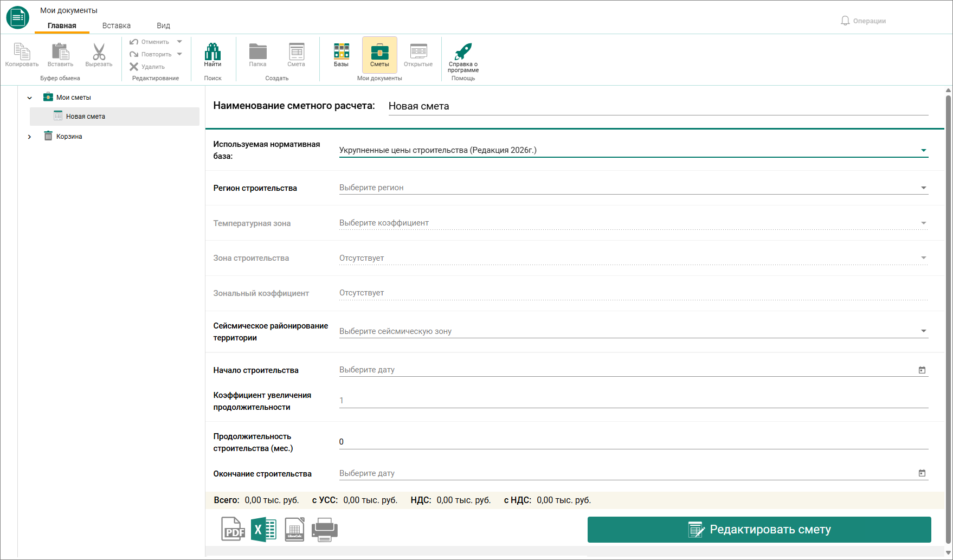Click the Вырезать scissors icon
The width and height of the screenshot is (953, 560).
[x=99, y=52]
